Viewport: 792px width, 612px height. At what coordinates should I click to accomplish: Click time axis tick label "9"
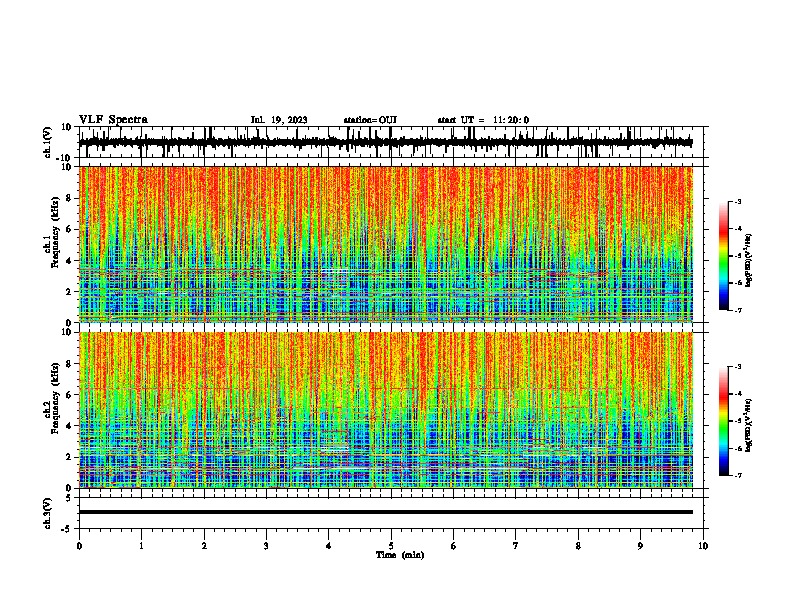[640, 546]
